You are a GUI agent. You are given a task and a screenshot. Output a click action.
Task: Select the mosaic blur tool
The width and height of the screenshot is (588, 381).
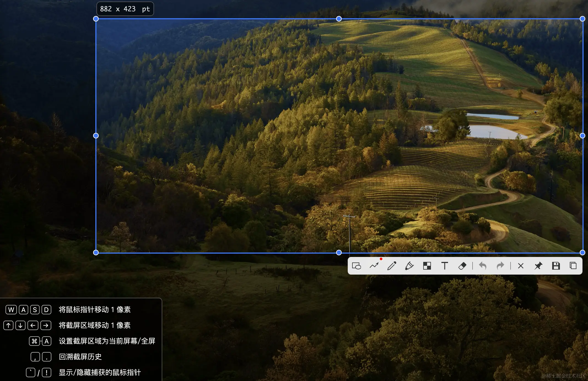click(427, 266)
